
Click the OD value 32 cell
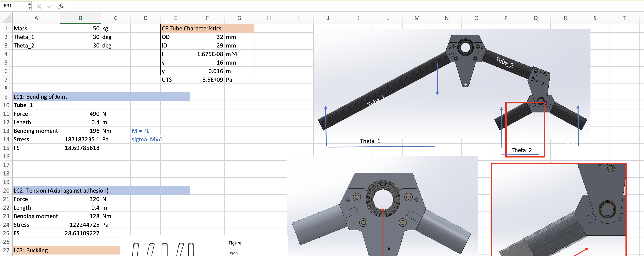[207, 37]
